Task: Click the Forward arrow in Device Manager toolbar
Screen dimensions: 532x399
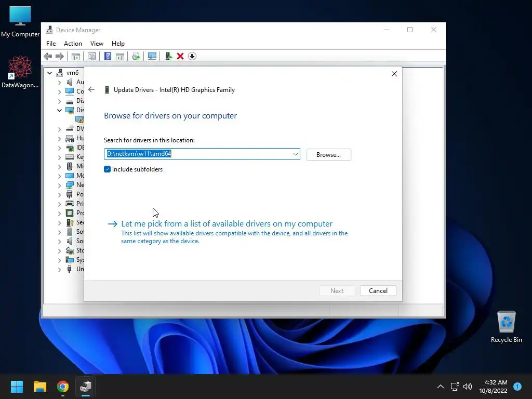Action: [60, 56]
